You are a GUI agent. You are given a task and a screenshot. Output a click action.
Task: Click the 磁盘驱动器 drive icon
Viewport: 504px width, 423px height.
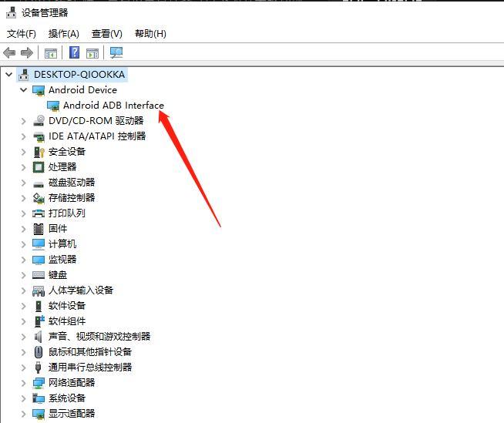39,184
